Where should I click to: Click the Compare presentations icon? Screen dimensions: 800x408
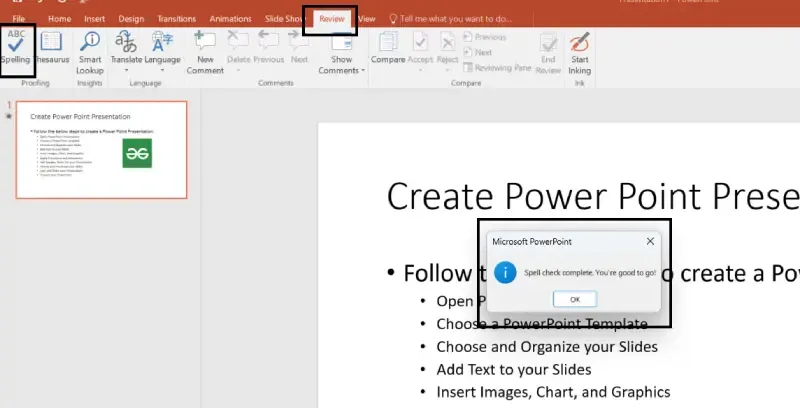pos(388,41)
